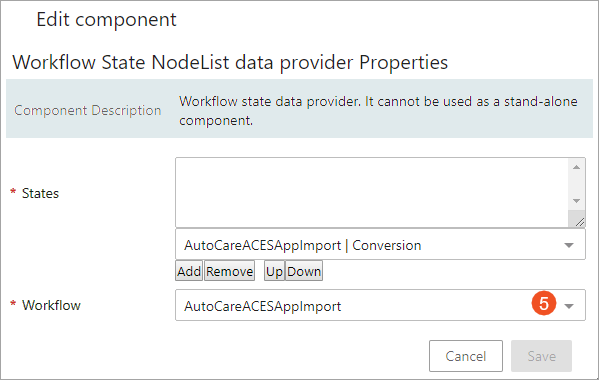This screenshot has height=380, width=599.
Task: Click the Component Description label
Action: tap(87, 110)
